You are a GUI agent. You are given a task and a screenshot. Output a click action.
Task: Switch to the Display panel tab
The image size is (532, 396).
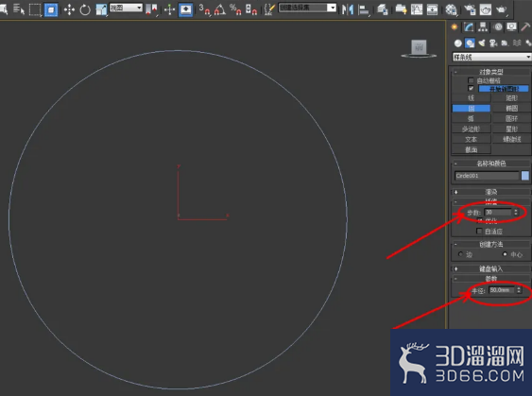point(511,26)
